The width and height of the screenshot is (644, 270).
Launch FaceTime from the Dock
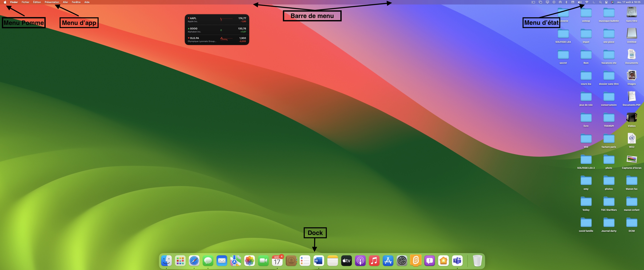click(263, 261)
